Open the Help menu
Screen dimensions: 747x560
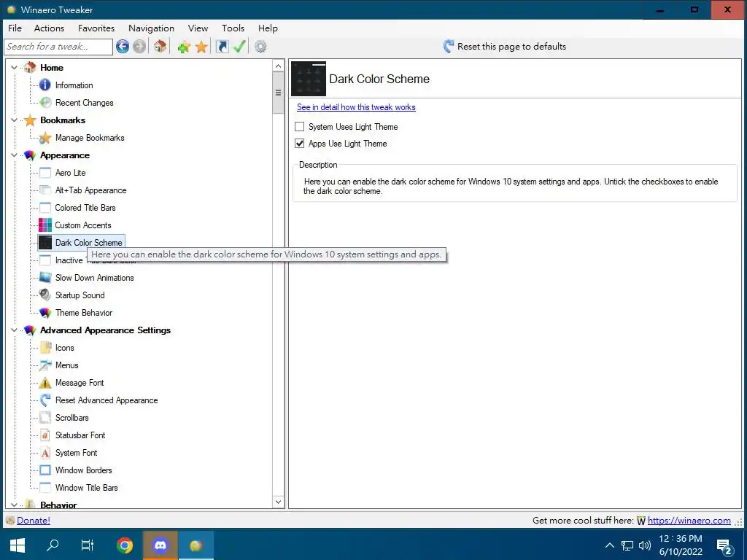(268, 28)
